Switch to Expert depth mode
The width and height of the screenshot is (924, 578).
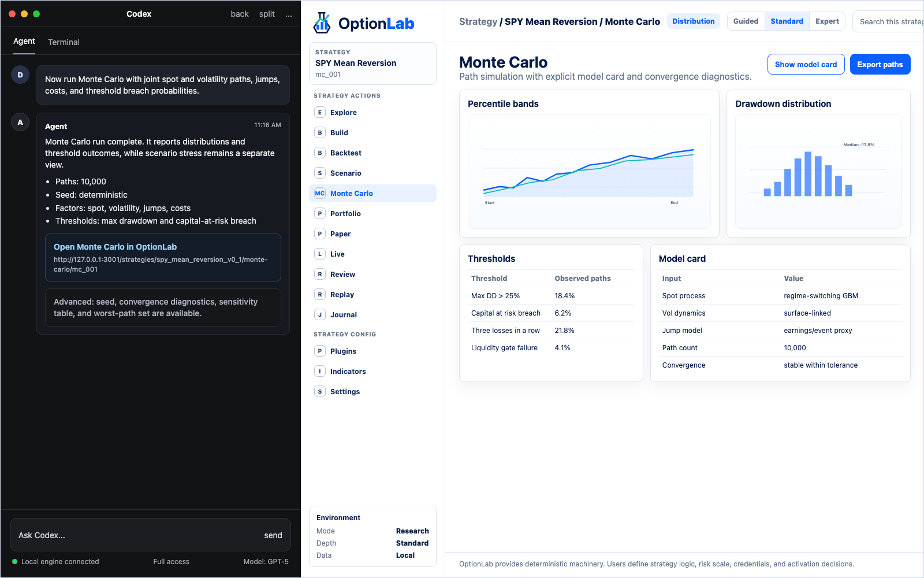click(x=827, y=21)
